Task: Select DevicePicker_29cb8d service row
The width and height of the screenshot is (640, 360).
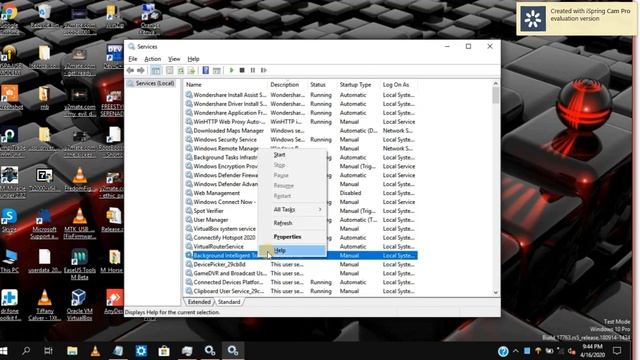Action: tap(300, 264)
